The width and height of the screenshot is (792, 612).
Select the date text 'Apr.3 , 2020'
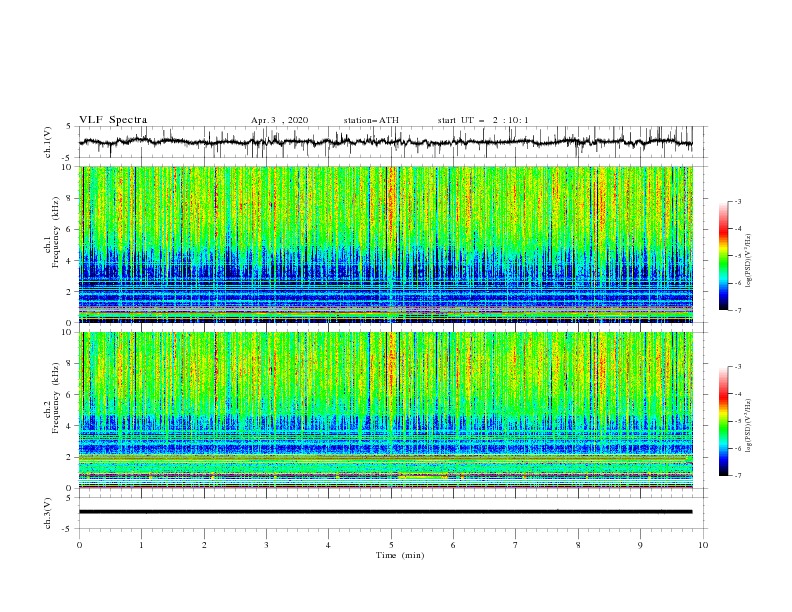pyautogui.click(x=279, y=120)
